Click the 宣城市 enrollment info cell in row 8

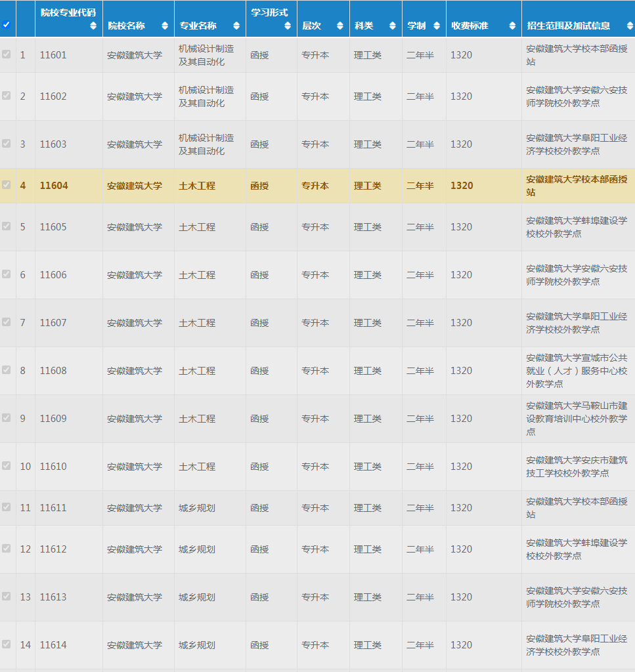tap(576, 371)
